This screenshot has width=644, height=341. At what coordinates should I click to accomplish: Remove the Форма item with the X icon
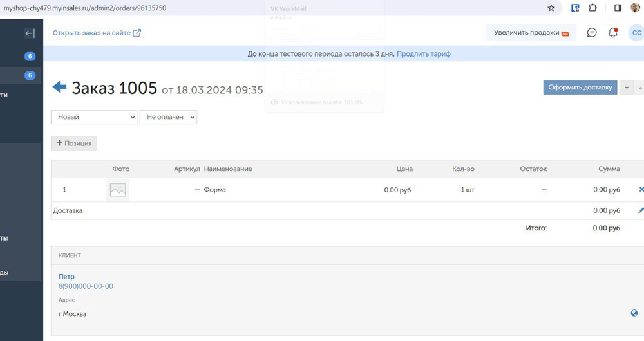641,189
